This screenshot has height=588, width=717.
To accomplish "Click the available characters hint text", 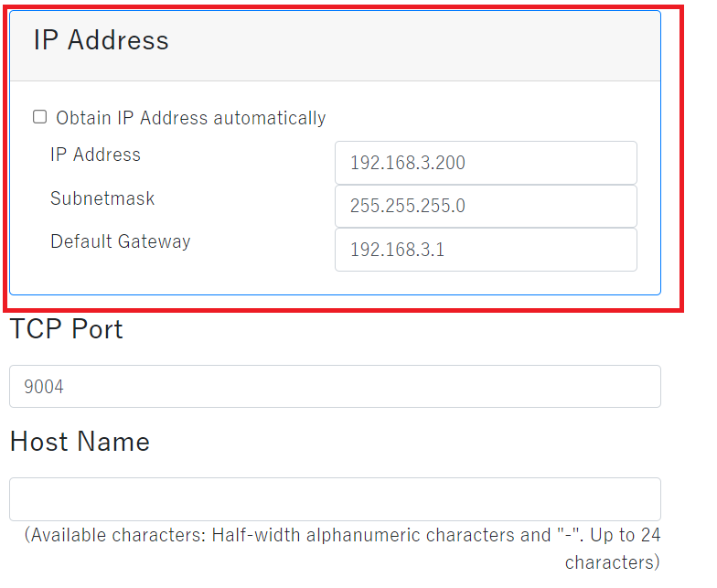I will pyautogui.click(x=342, y=536).
